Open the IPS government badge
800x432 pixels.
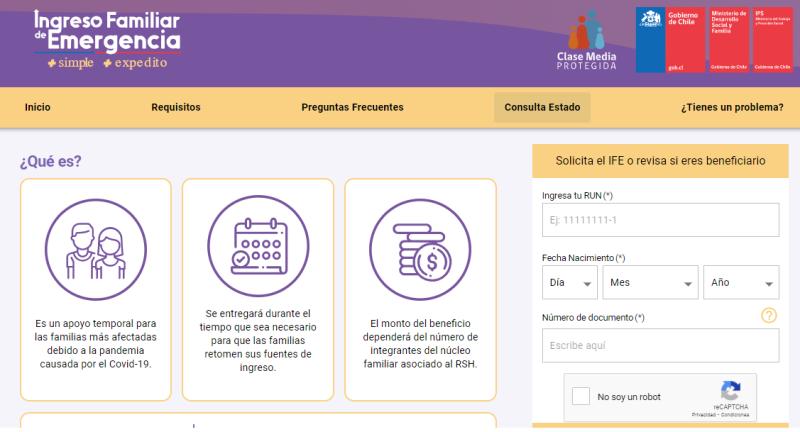point(773,40)
